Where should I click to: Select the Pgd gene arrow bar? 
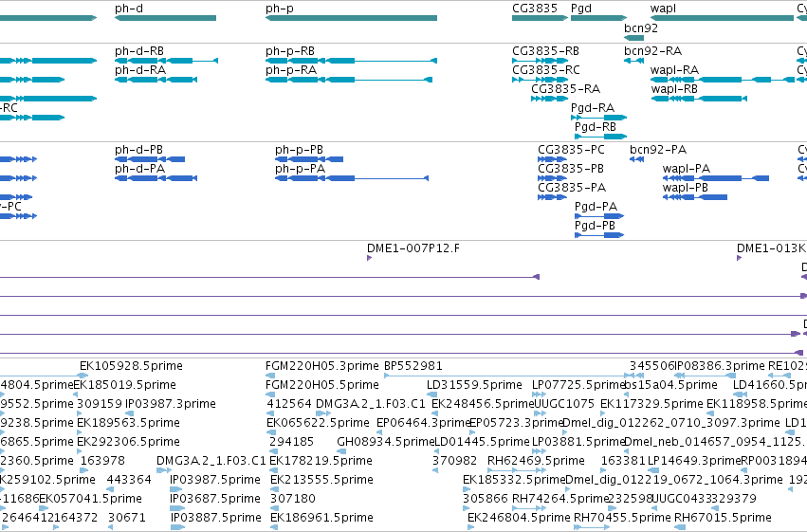pyautogui.click(x=598, y=18)
